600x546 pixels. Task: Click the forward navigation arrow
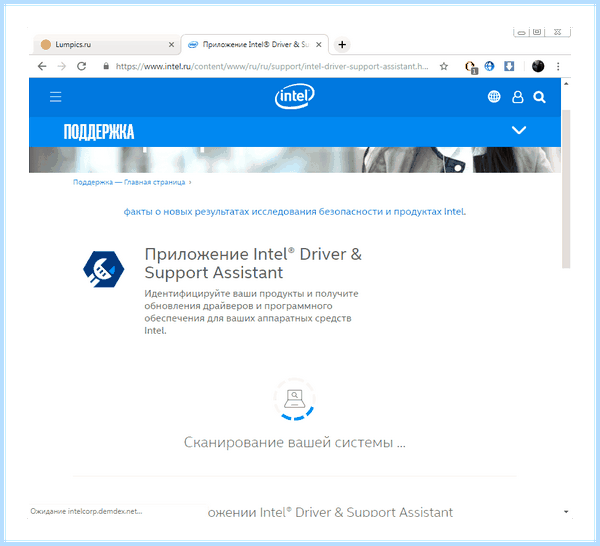(62, 66)
